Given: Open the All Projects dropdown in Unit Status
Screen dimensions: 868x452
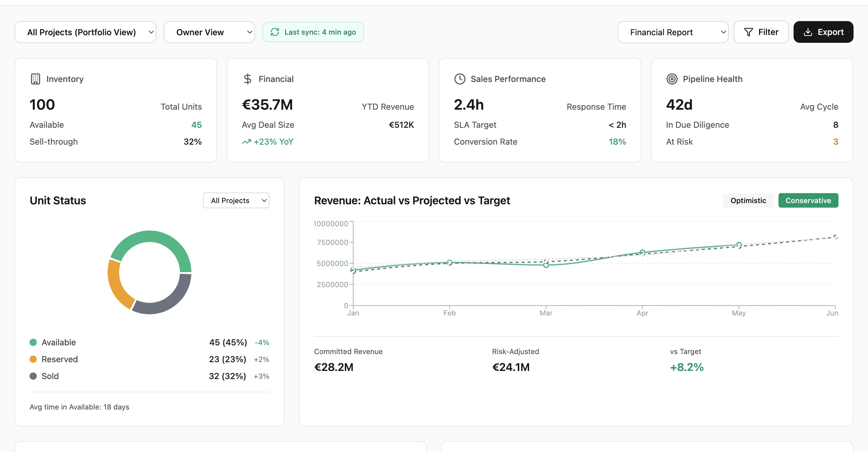Looking at the screenshot, I should tap(236, 200).
